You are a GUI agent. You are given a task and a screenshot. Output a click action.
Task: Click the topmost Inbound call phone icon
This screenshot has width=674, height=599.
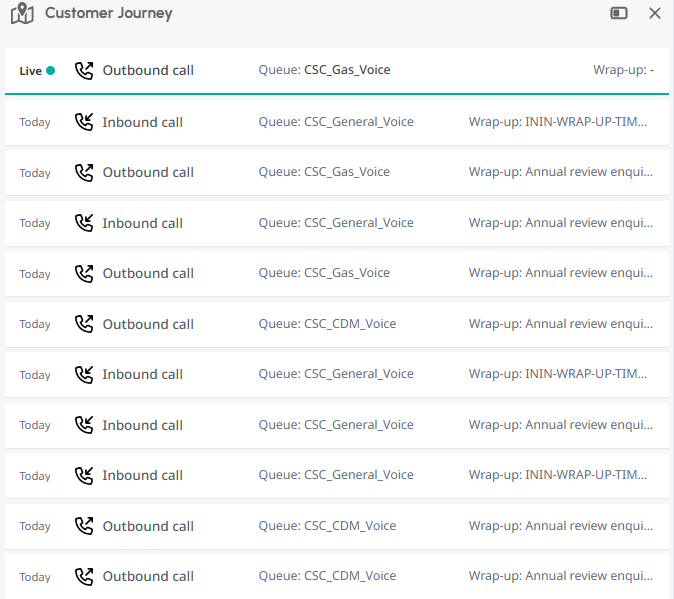84,122
